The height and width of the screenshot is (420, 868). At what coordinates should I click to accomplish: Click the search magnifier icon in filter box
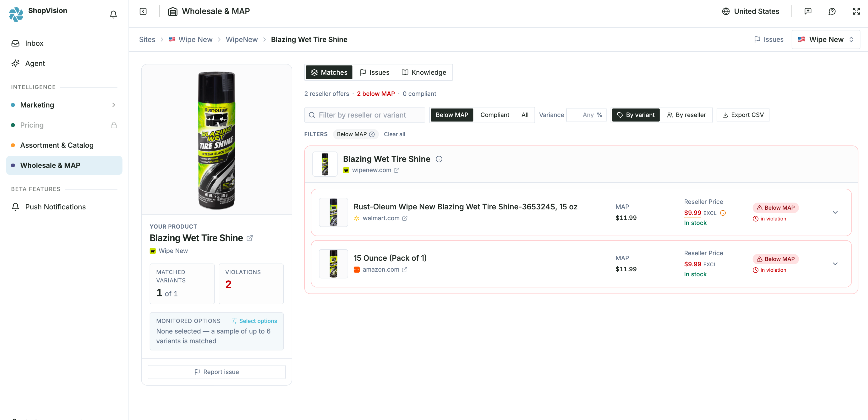click(312, 115)
